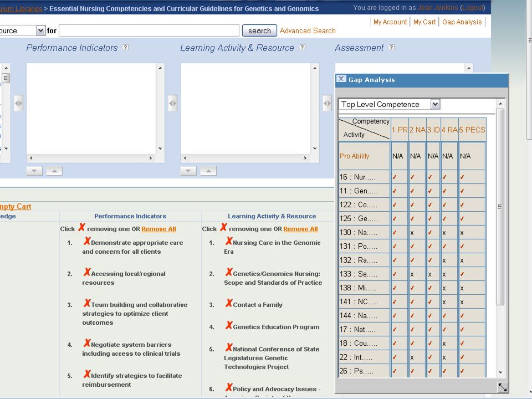Click the '2 NA' competency column header
532x399 pixels.
tap(417, 130)
